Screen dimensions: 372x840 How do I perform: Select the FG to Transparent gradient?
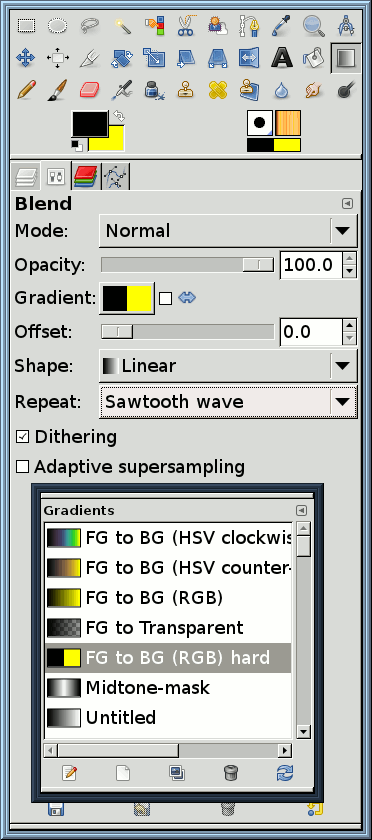168,627
